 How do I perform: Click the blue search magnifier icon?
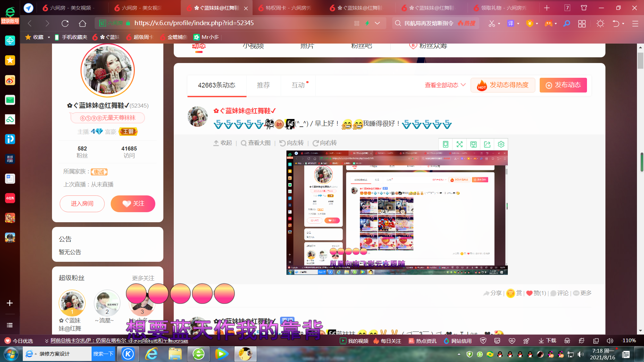pyautogui.click(x=567, y=23)
